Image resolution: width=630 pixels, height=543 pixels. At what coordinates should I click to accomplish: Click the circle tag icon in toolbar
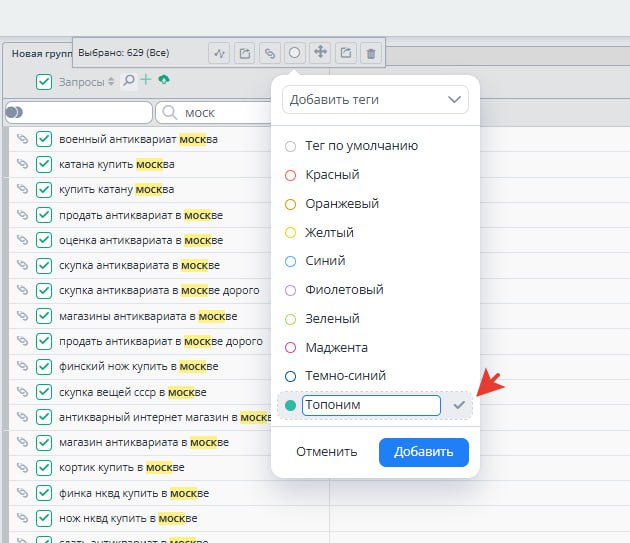click(x=295, y=53)
